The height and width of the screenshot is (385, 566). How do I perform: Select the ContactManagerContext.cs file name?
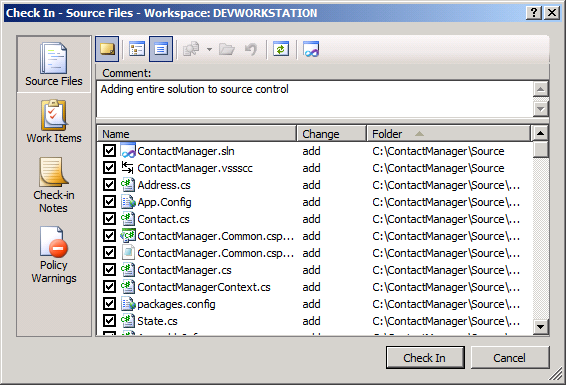(204, 286)
